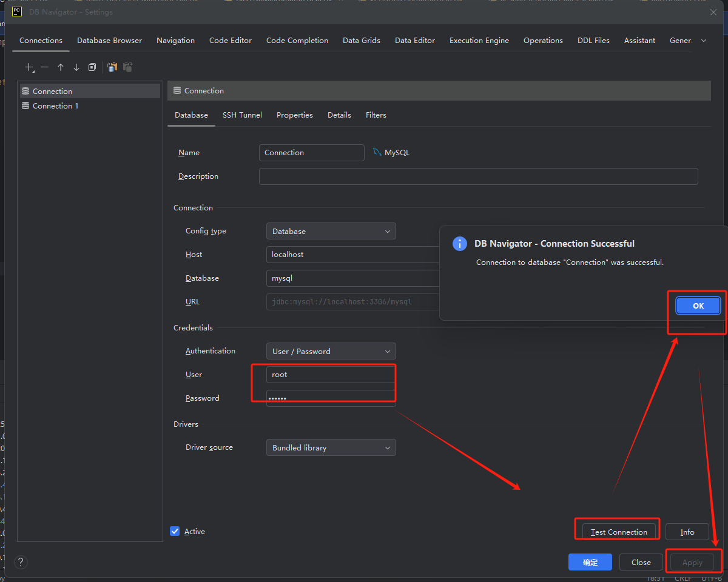728x582 pixels.
Task: Open the Execution Engine tab
Action: pyautogui.click(x=479, y=41)
